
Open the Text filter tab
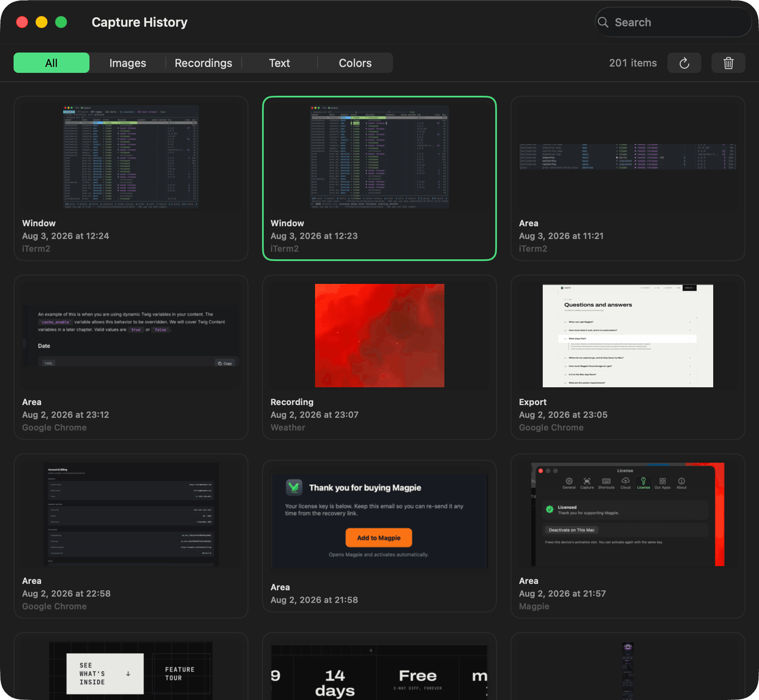tap(279, 63)
